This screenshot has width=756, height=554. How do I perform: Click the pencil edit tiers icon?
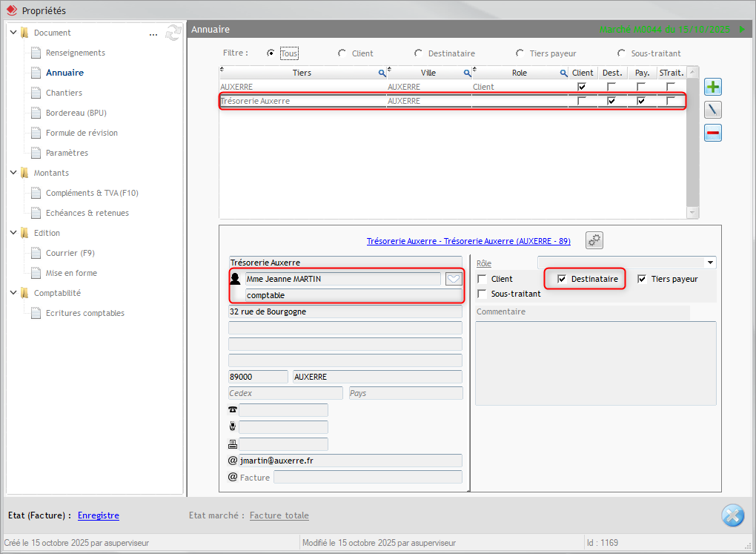point(712,110)
